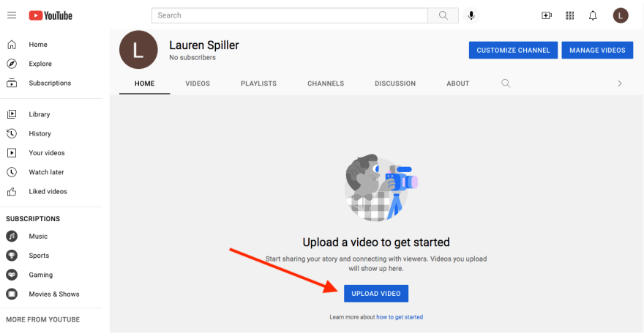Open the hamburger guide menu
This screenshot has height=334, width=644.
(12, 15)
